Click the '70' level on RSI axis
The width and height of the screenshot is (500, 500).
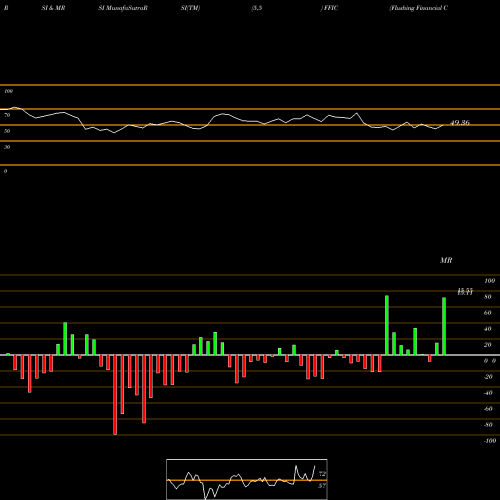pyautogui.click(x=7, y=115)
